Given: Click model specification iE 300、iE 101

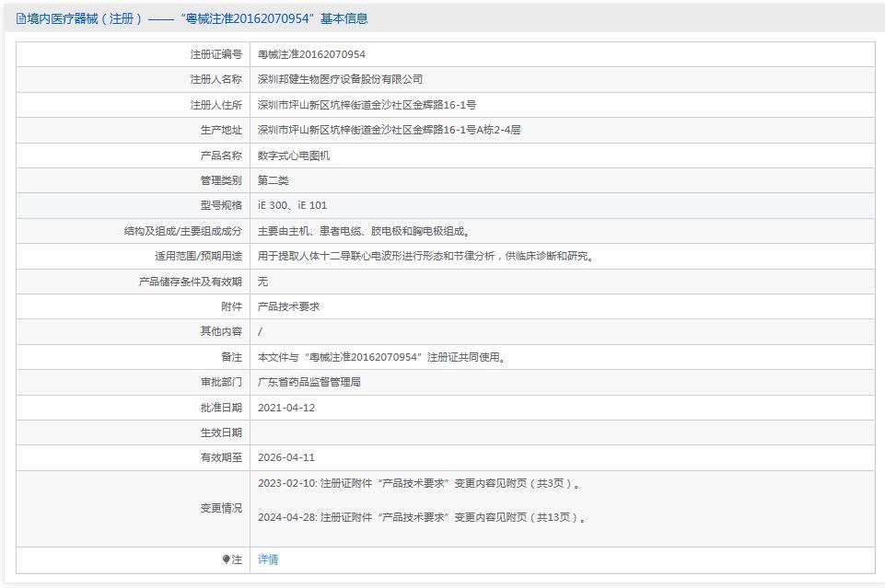Looking at the screenshot, I should 292,206.
